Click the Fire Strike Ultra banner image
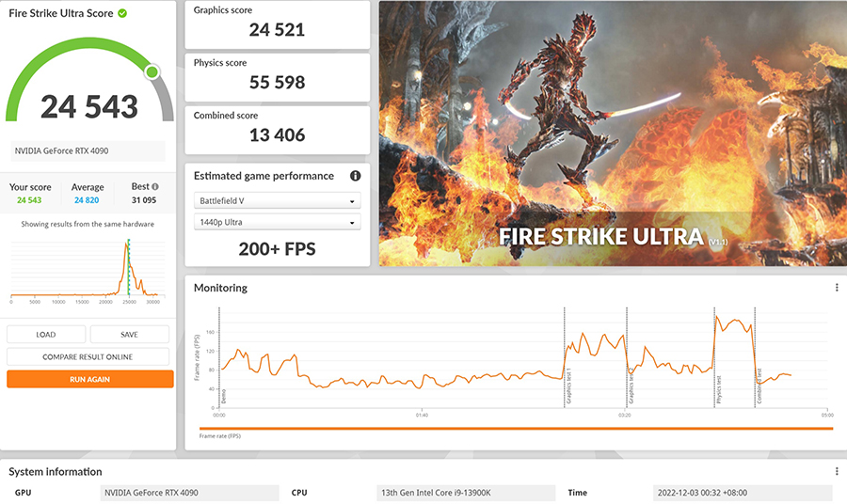847x504 pixels. (613, 134)
